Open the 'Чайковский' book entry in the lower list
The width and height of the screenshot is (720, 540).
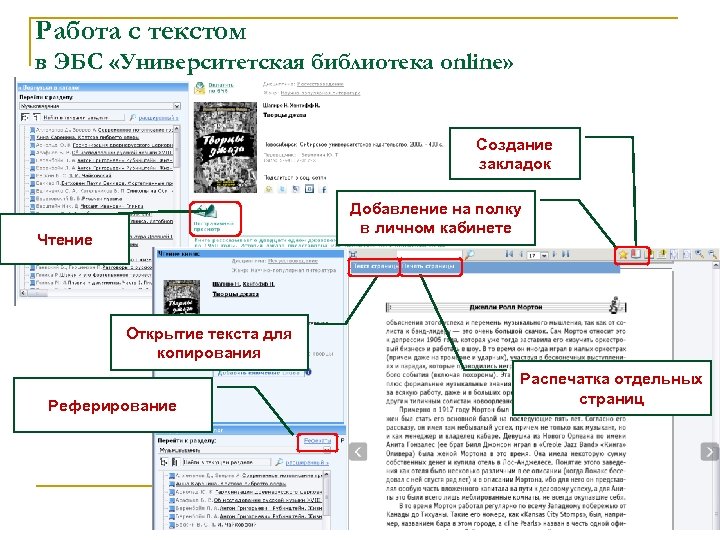pos(212,524)
